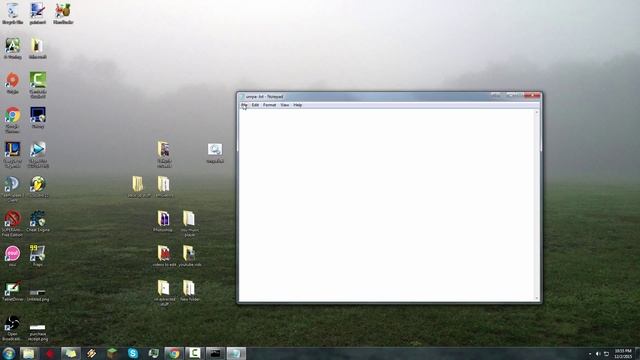Select the Origin desktop shortcut

13,83
